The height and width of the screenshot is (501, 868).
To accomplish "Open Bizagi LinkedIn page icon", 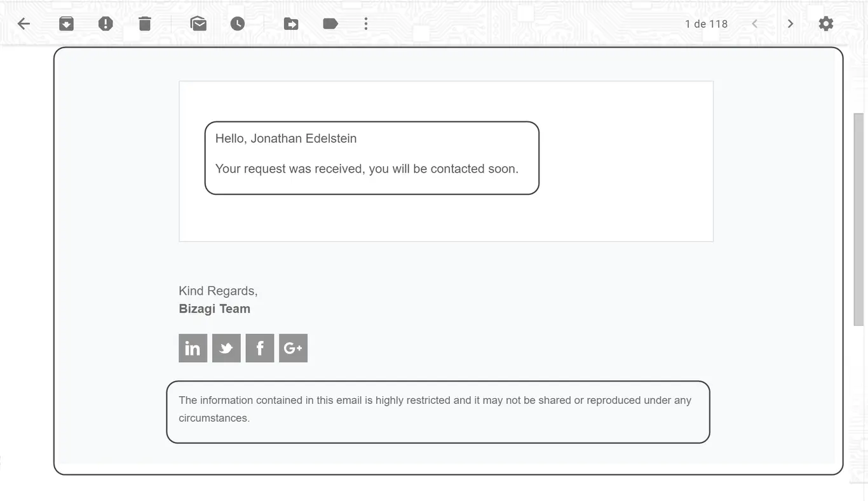I will point(193,348).
